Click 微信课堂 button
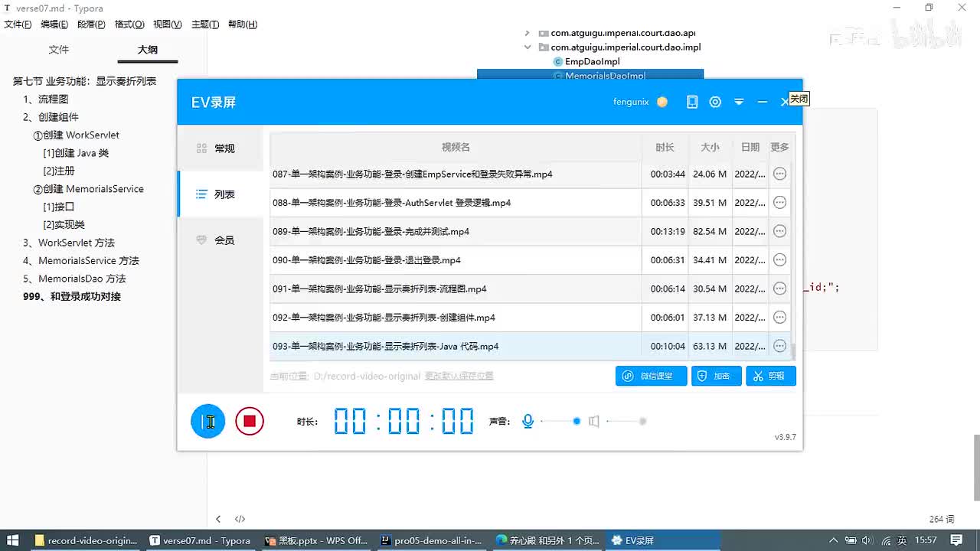The height and width of the screenshot is (551, 980). click(651, 376)
